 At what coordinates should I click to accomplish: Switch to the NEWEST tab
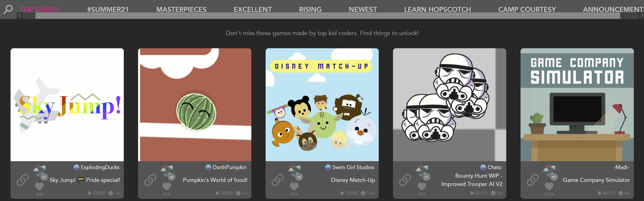tap(363, 9)
